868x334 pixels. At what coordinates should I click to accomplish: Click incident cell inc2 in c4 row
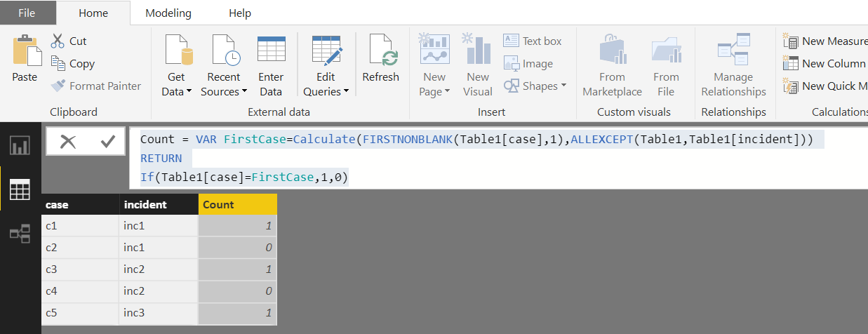pyautogui.click(x=159, y=290)
